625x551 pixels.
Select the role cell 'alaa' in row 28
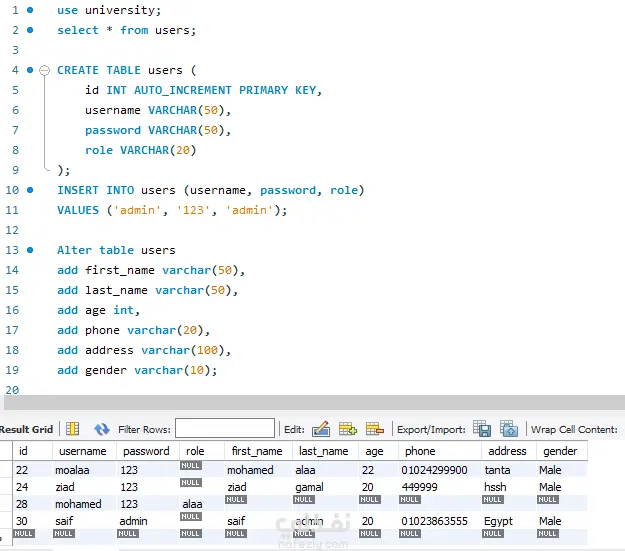(202, 504)
